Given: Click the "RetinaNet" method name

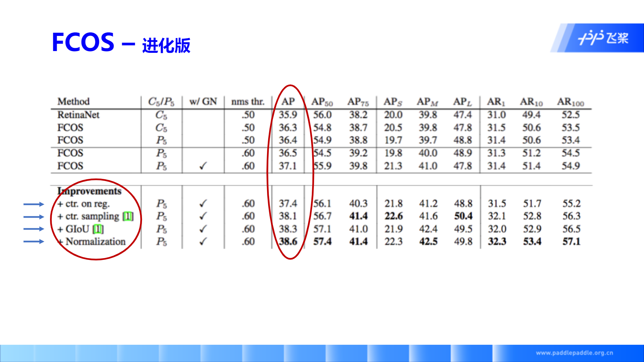Looking at the screenshot, I should click(78, 115).
